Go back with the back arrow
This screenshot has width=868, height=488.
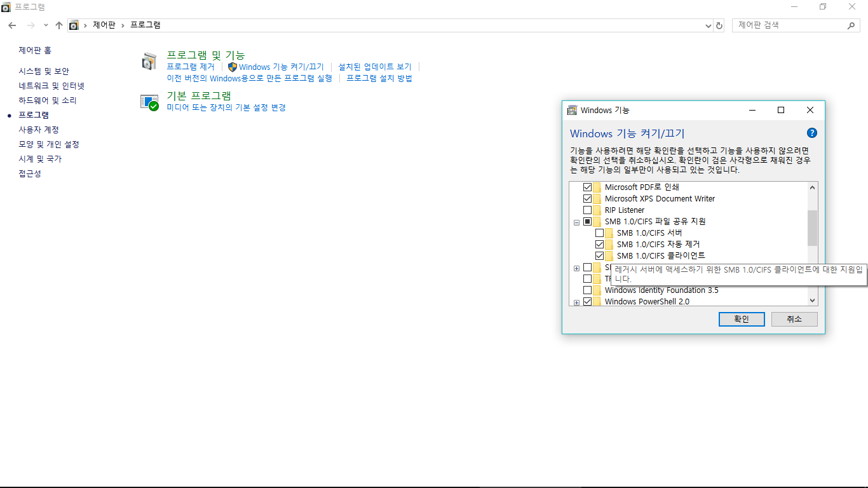pyautogui.click(x=12, y=25)
